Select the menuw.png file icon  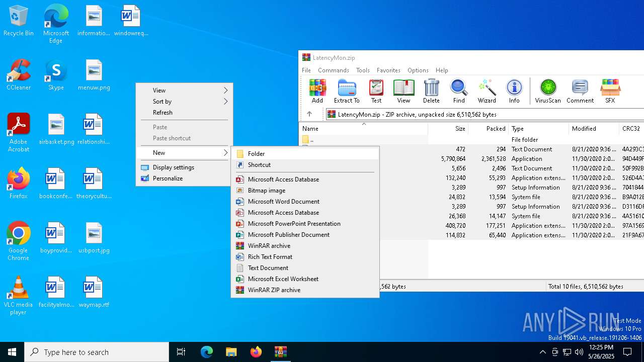point(94,75)
